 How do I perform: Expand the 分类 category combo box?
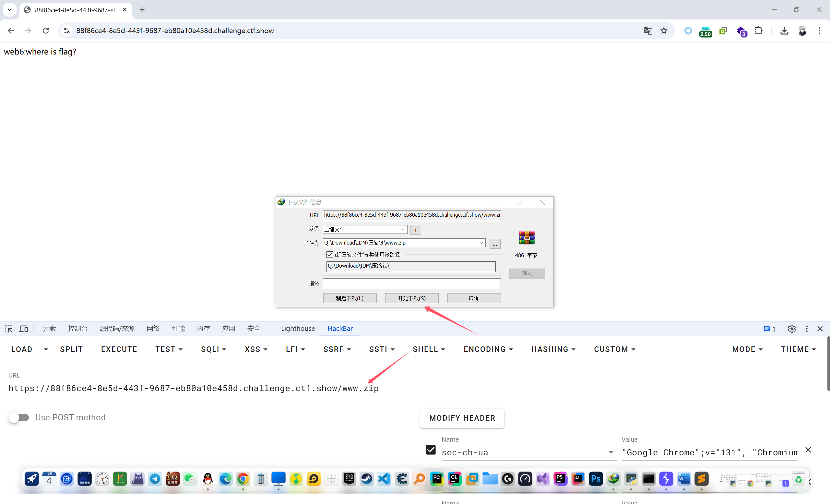click(403, 229)
